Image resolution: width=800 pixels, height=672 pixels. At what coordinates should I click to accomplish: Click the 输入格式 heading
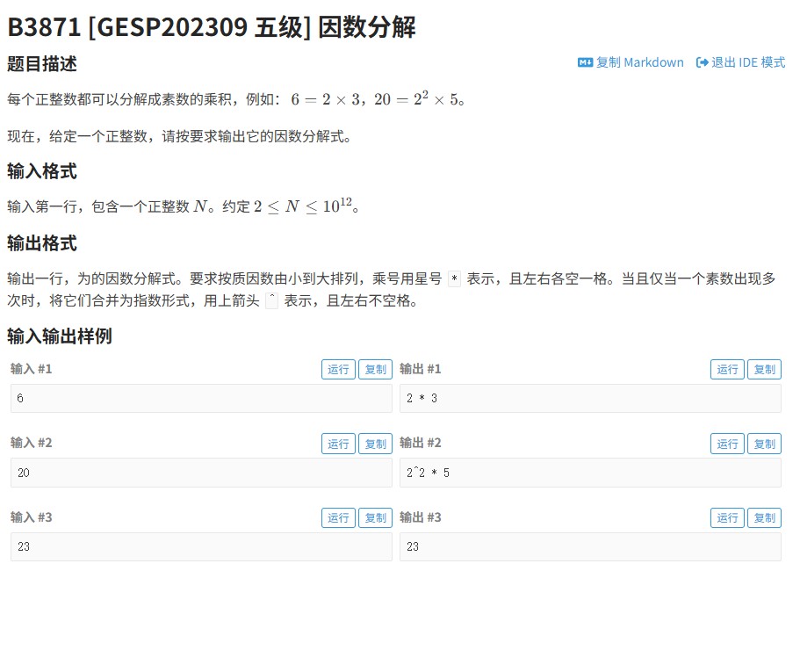coord(42,171)
